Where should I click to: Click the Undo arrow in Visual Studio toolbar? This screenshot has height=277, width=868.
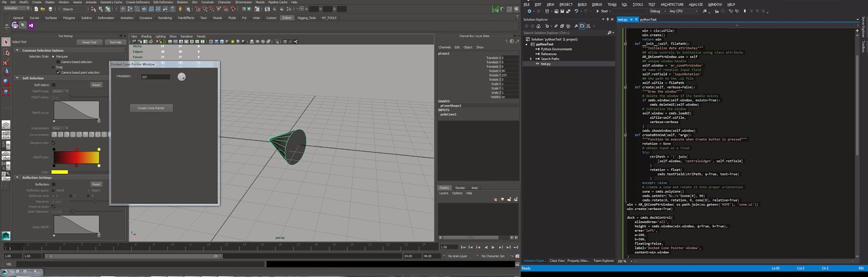[576, 11]
